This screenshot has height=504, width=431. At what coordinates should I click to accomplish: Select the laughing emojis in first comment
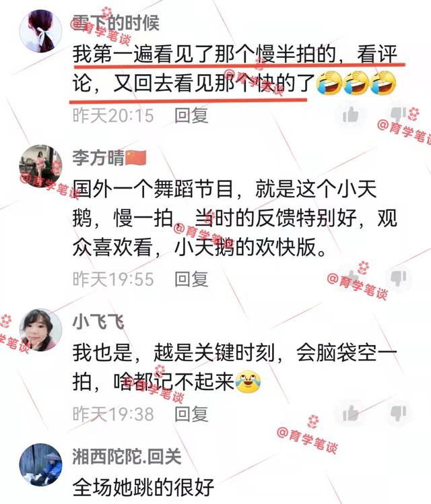pos(356,84)
